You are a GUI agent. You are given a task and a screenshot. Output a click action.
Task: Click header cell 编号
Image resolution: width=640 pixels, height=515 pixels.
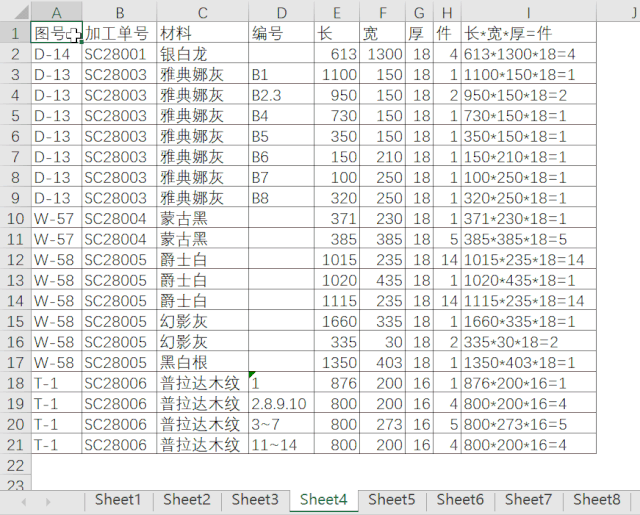point(281,33)
